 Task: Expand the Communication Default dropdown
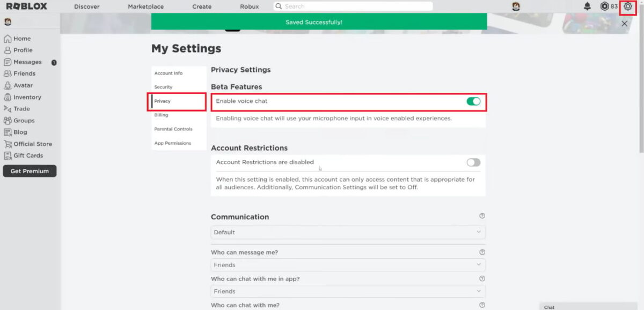[348, 232]
